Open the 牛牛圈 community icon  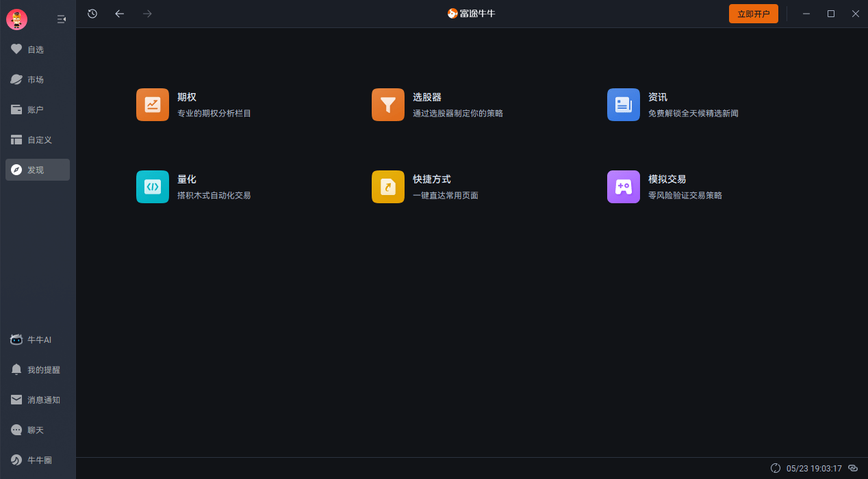pyautogui.click(x=16, y=460)
